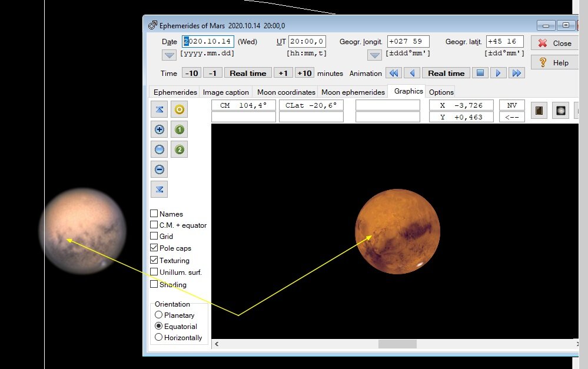Click the zoom out minus icon
This screenshot has width=588, height=369.
click(x=159, y=169)
